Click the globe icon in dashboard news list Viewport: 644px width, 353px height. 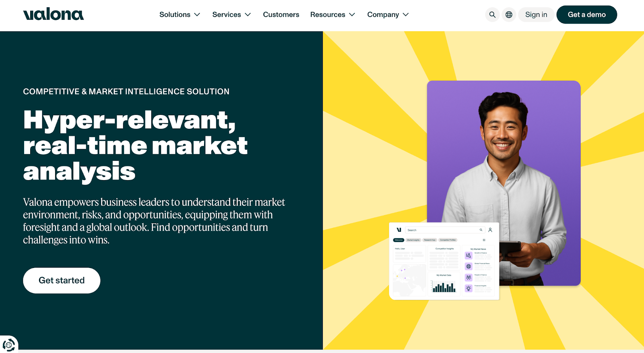(469, 266)
